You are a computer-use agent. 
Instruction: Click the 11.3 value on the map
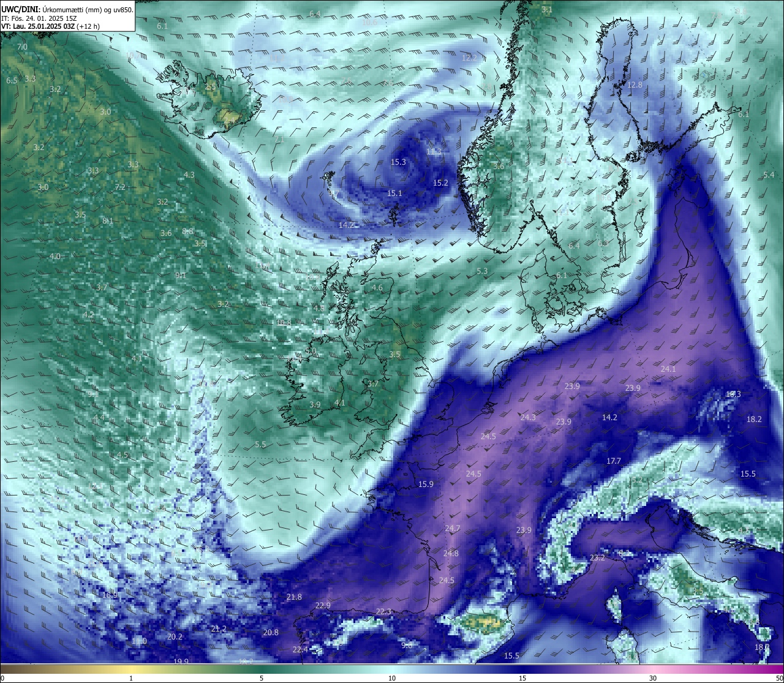coord(434,152)
